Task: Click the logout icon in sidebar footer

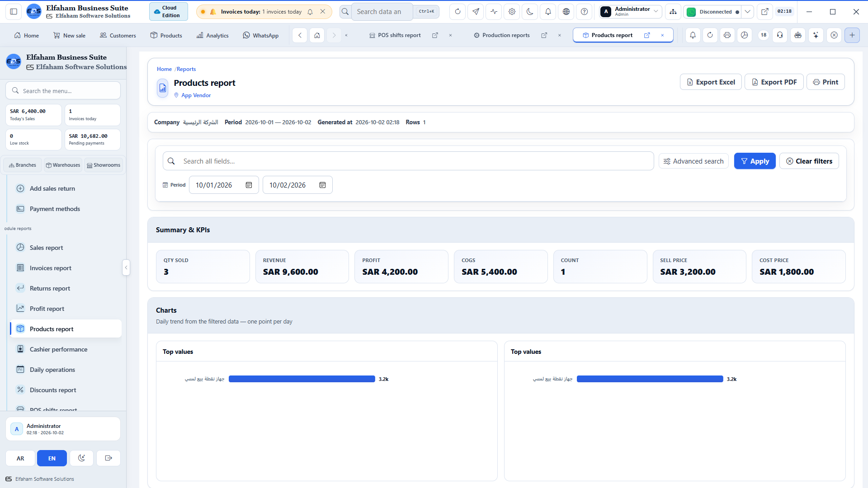Action: (x=108, y=458)
